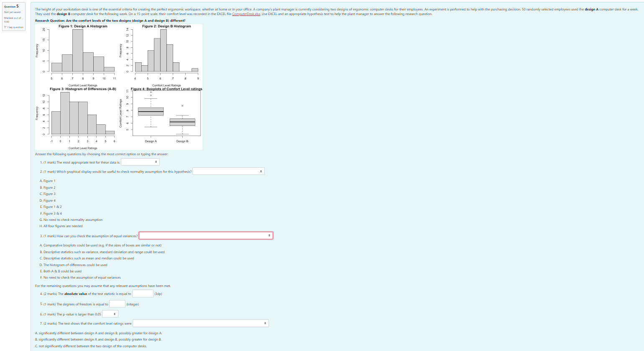Click the '(Integer)' hint beside degrees of freedom
This screenshot has width=644, height=351.
click(133, 304)
